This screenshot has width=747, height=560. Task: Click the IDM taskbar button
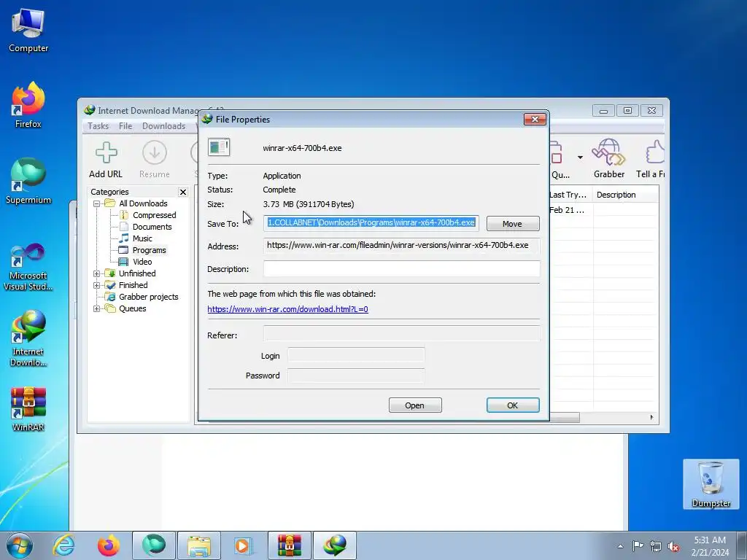pos(335,545)
